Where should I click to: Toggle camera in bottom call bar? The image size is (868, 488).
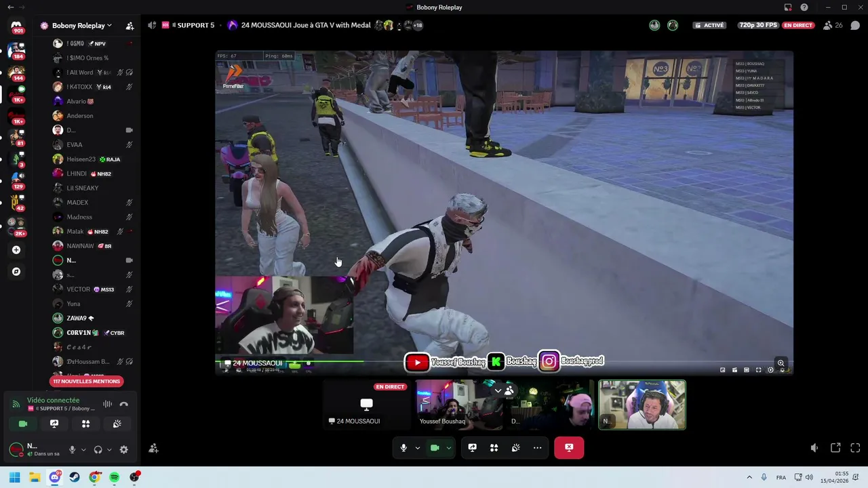click(x=435, y=447)
